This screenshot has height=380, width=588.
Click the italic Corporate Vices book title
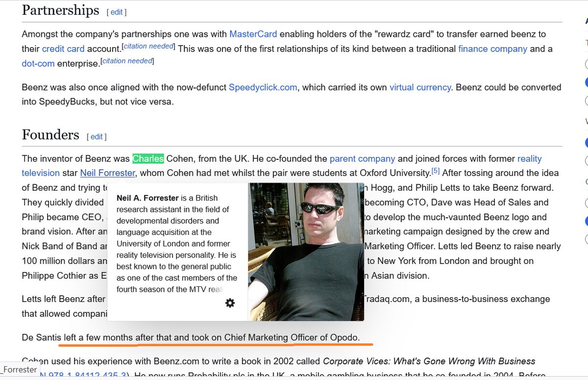click(x=429, y=361)
